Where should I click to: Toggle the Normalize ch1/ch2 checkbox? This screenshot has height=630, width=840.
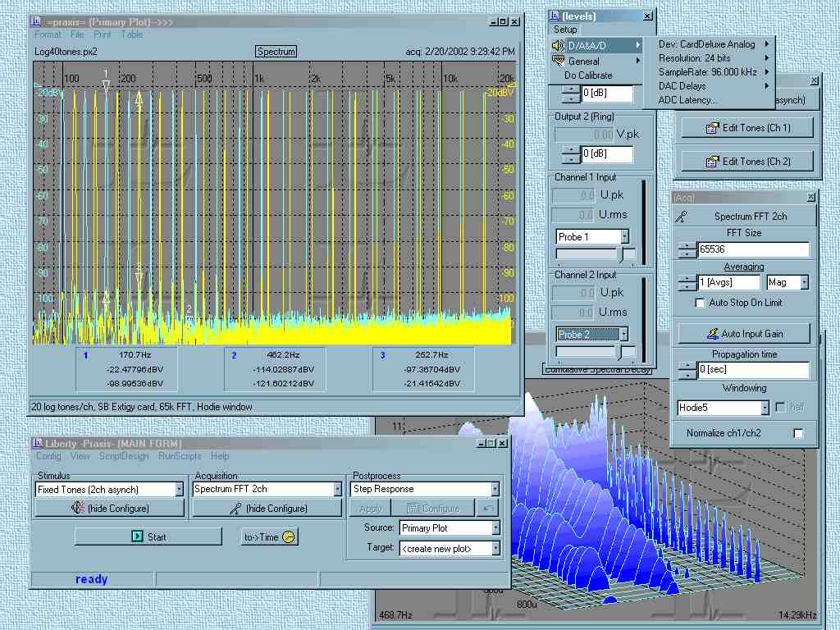tap(797, 433)
